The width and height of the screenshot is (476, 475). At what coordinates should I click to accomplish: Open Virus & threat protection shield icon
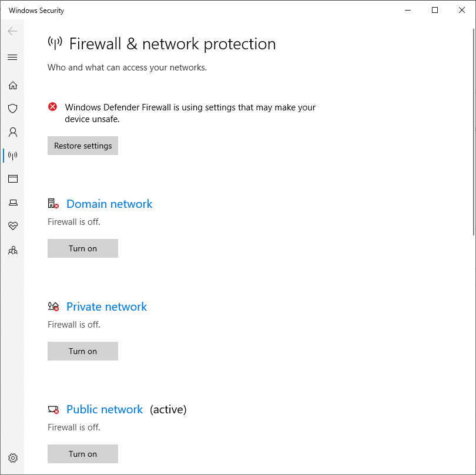(x=13, y=109)
